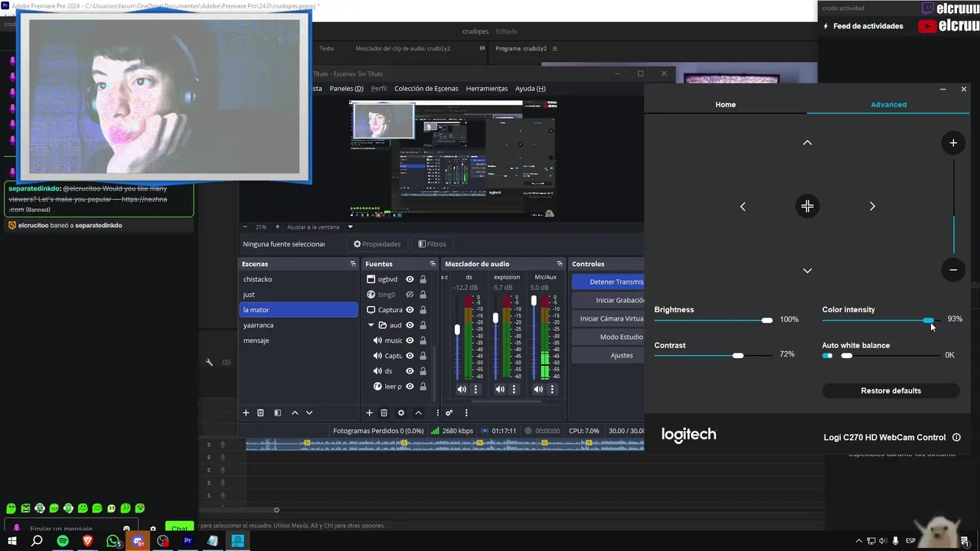Undock the Escenas panel with its popout icon
This screenshot has height=551, width=980.
(353, 264)
